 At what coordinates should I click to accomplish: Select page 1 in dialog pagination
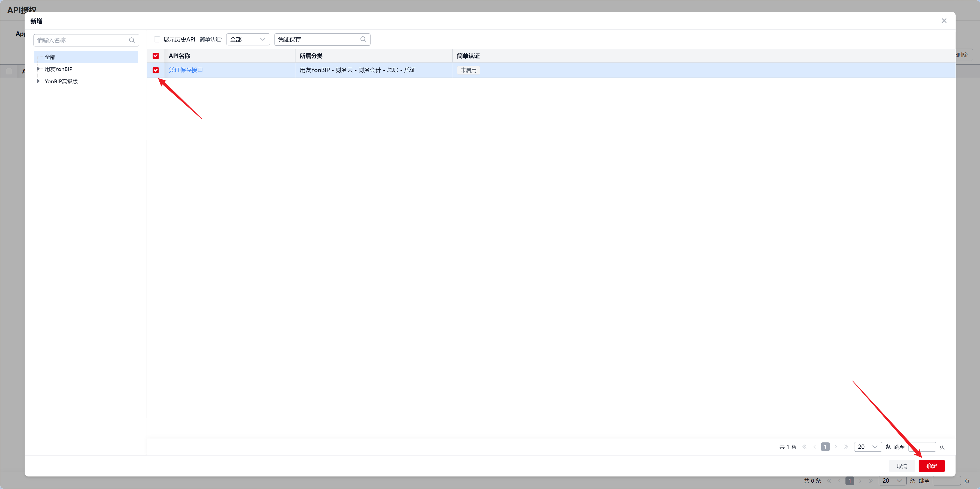click(825, 447)
